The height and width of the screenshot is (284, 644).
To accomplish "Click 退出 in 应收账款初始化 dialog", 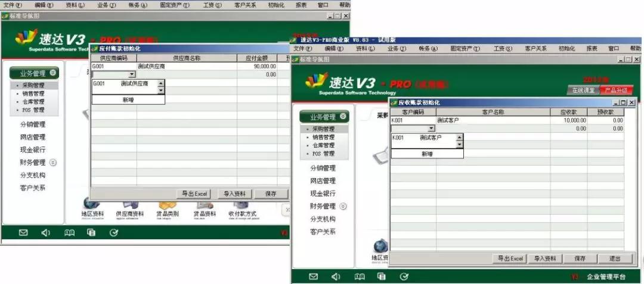I will point(615,258).
